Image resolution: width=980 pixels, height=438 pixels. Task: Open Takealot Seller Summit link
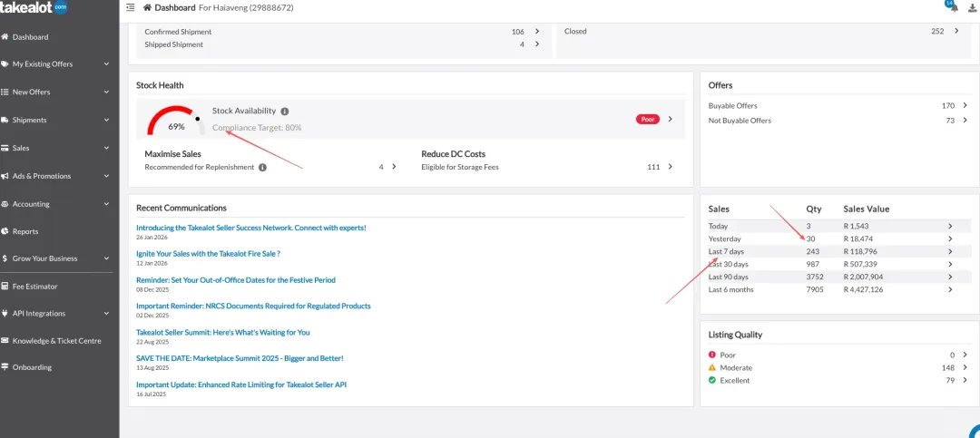[223, 333]
